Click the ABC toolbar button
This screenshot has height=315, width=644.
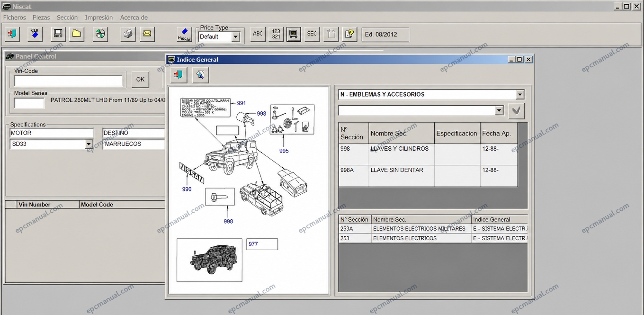[x=258, y=34]
